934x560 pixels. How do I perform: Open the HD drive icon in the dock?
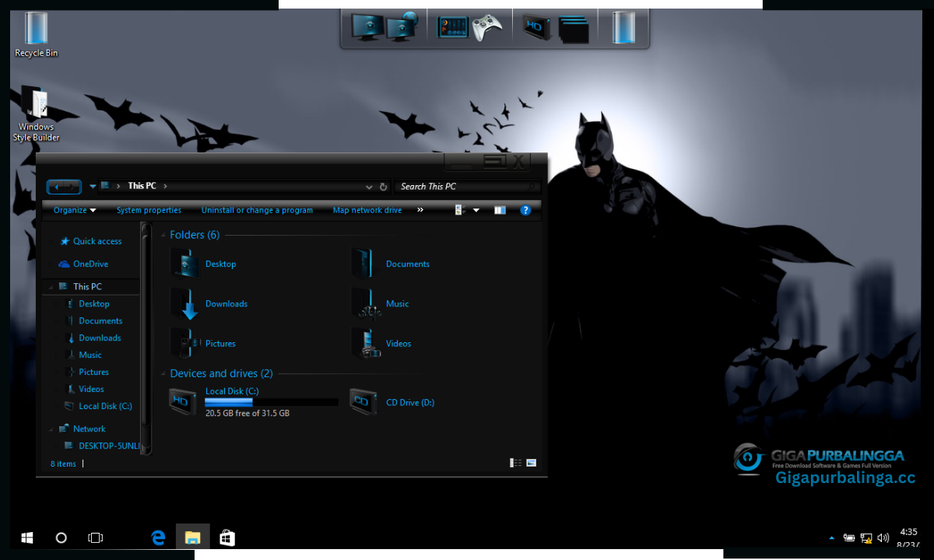(x=536, y=28)
